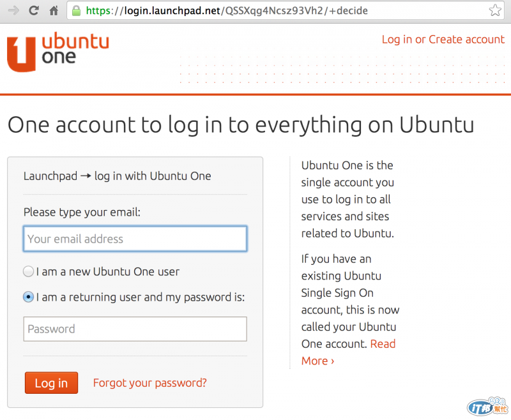Focus the Your email address field
511x420 pixels.
tap(135, 239)
